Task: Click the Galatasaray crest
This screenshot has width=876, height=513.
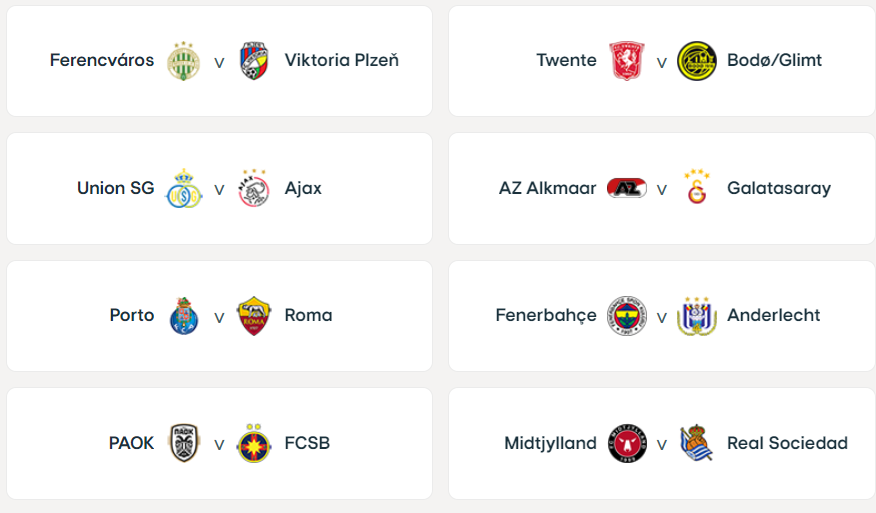Action: coord(697,187)
